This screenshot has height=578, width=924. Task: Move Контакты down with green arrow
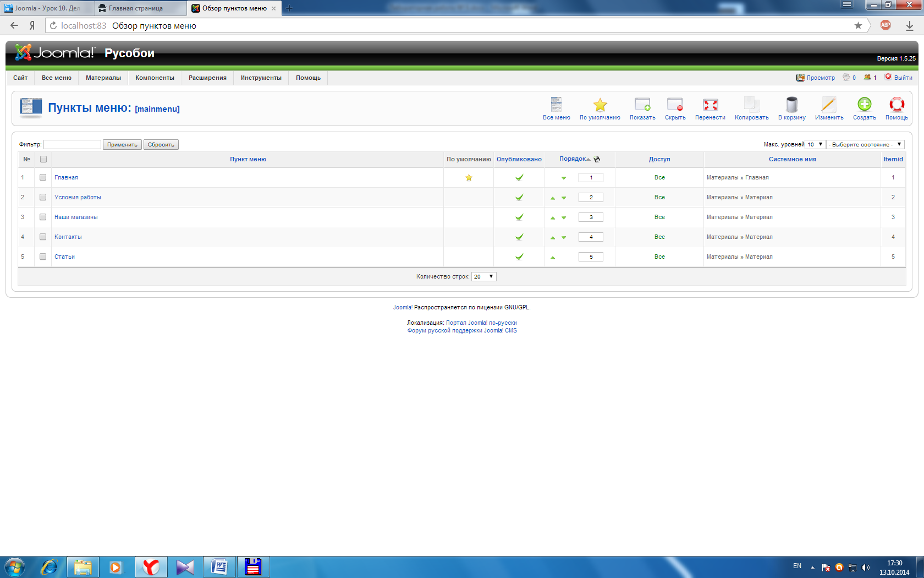click(564, 237)
